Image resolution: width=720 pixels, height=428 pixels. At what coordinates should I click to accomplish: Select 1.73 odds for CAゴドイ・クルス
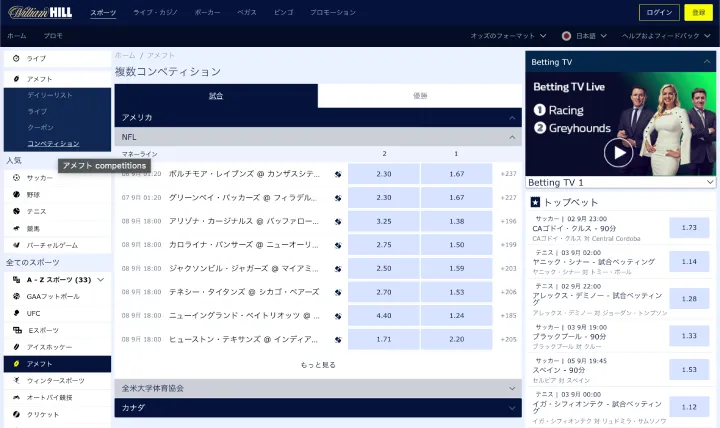tap(689, 228)
